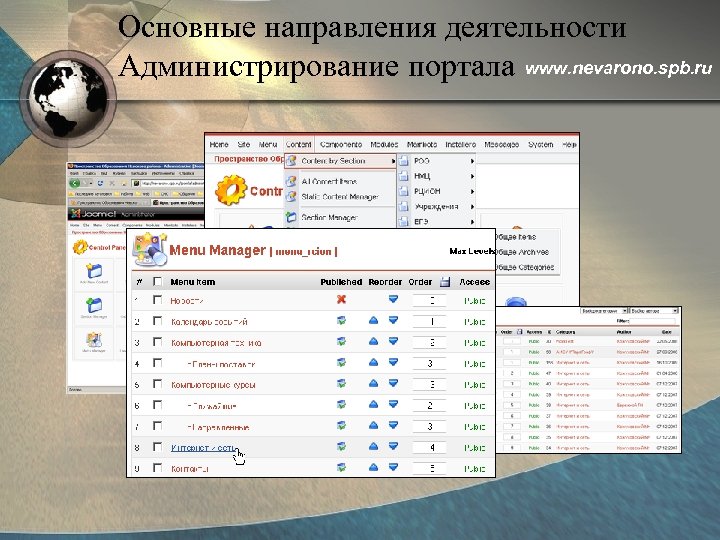Open the Контакты menu item link

pyautogui.click(x=190, y=469)
